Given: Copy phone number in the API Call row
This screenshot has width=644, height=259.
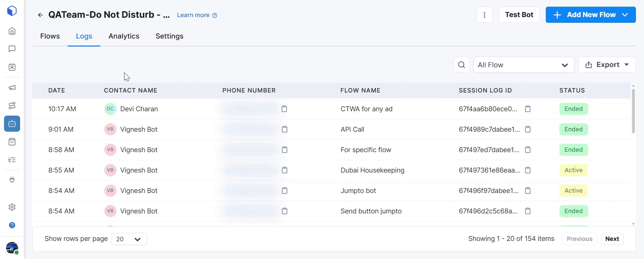Looking at the screenshot, I should click(x=284, y=129).
